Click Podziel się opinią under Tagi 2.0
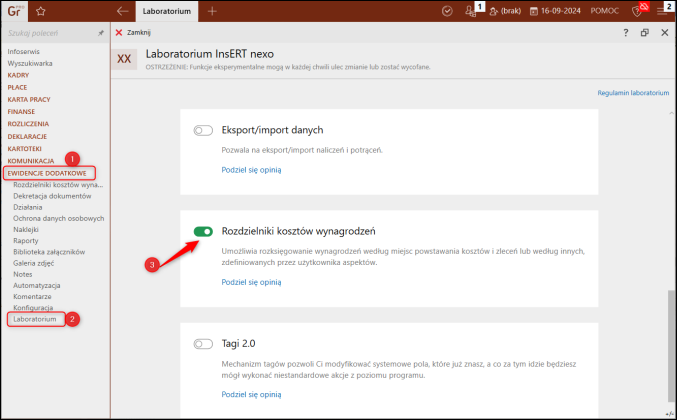This screenshot has width=677, height=420. (x=251, y=395)
